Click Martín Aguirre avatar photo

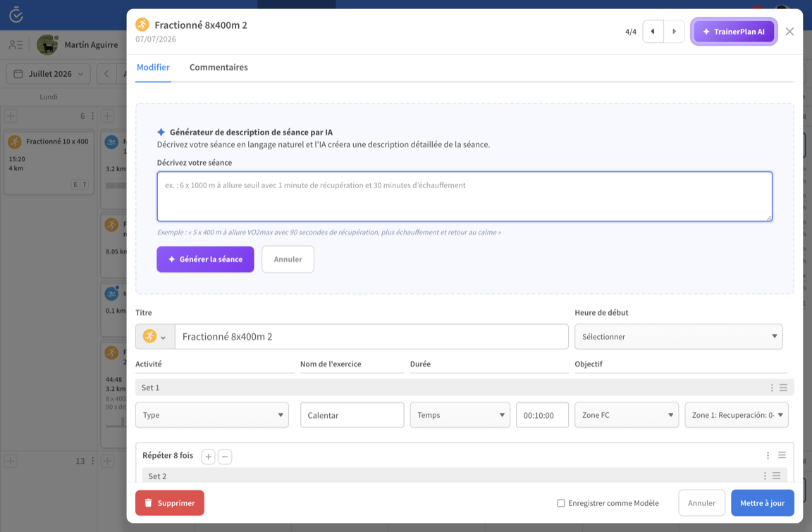point(47,45)
